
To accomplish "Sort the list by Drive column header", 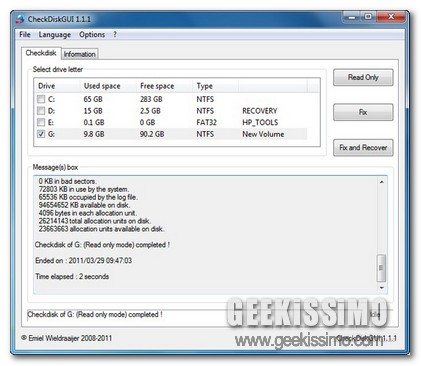I will (x=57, y=86).
